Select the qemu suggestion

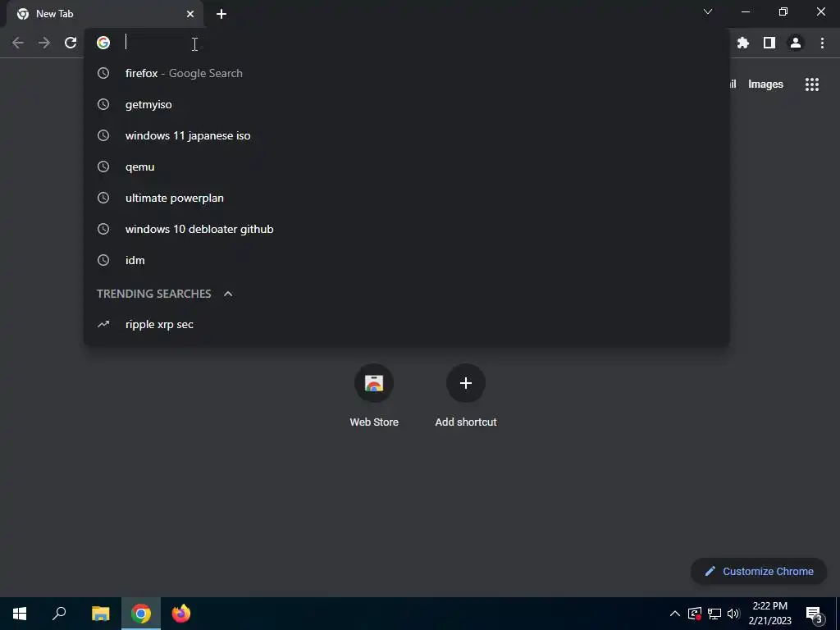coord(407,167)
